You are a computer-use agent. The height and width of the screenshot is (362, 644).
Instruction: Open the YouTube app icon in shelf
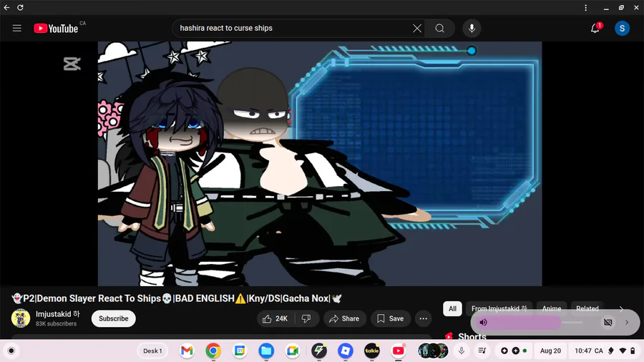tap(399, 351)
